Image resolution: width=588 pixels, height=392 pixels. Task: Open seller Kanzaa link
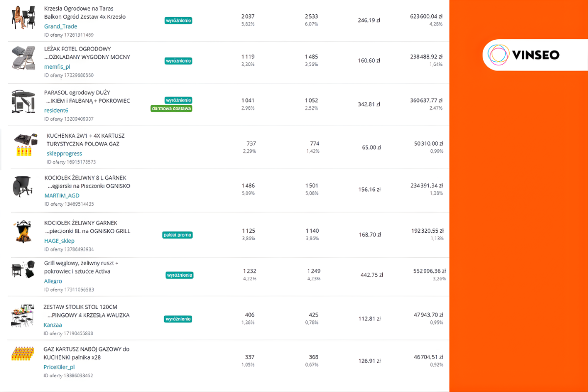pos(52,325)
